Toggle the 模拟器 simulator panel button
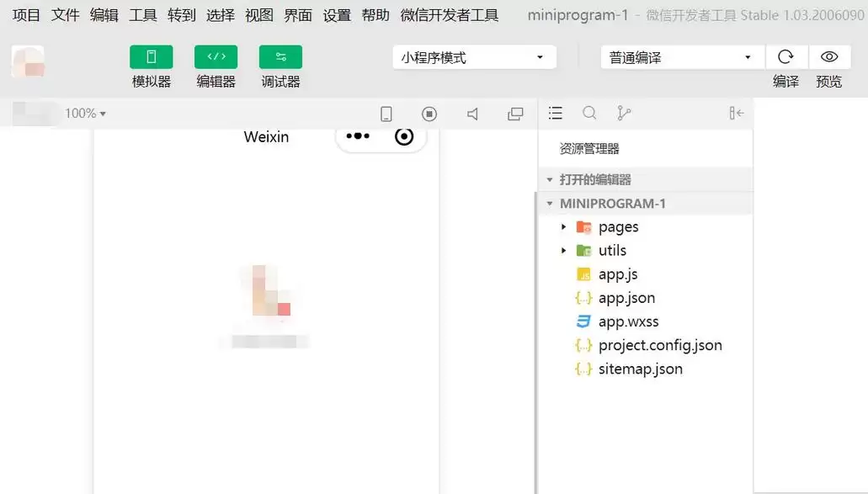The width and height of the screenshot is (868, 494). (152, 57)
